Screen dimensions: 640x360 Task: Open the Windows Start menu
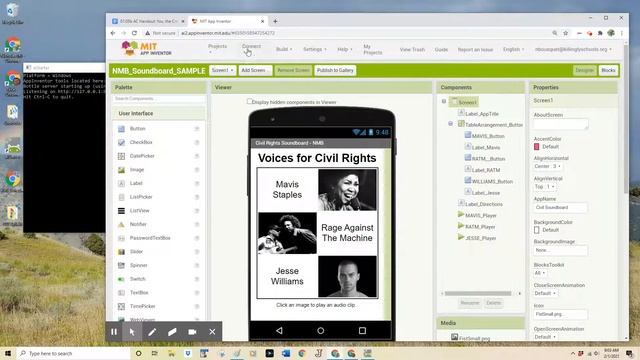pos(8,353)
